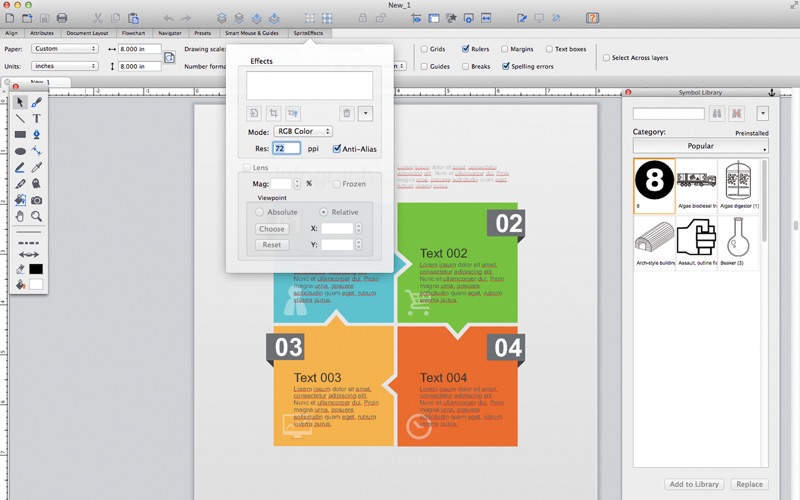Pick the Hand pan tool
Viewport: 800px width, 500px height.
point(20,216)
